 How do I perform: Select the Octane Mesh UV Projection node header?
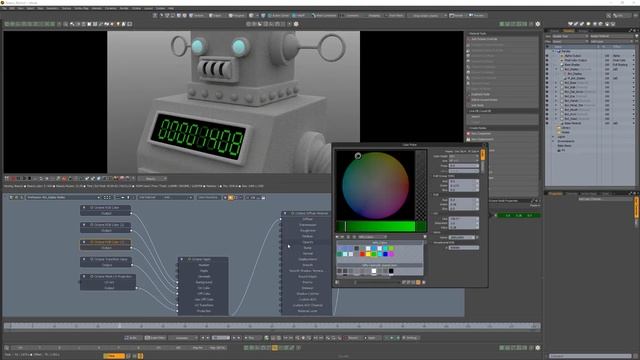pyautogui.click(x=108, y=276)
